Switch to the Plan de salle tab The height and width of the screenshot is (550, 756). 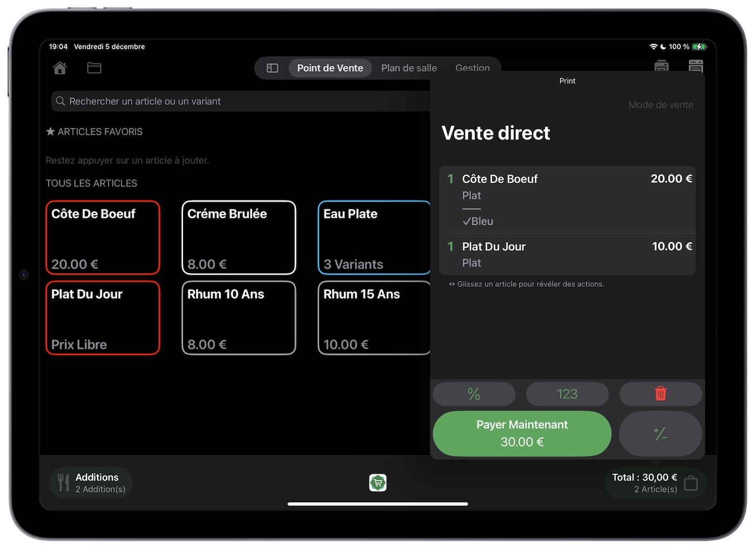tap(409, 68)
